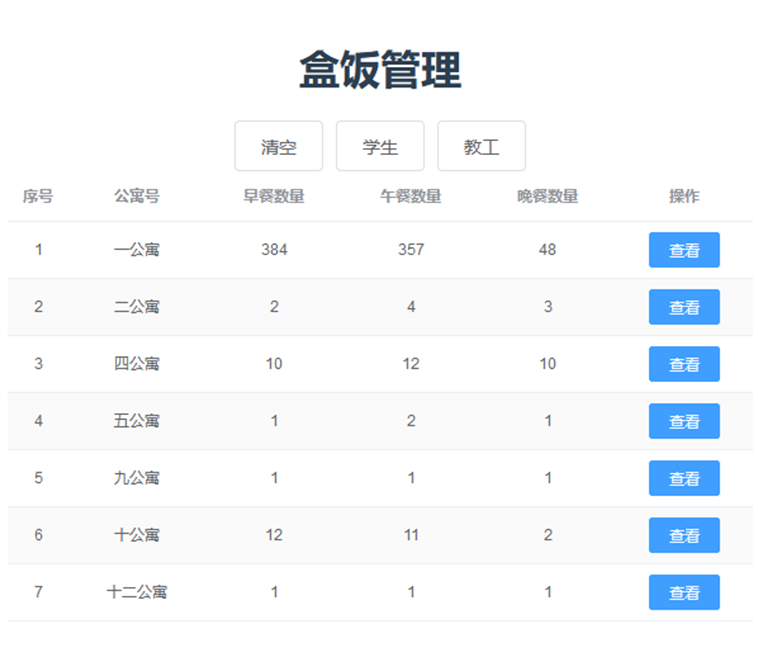758x657 pixels.
Task: Select the 学生 filter button
Action: [x=380, y=147]
